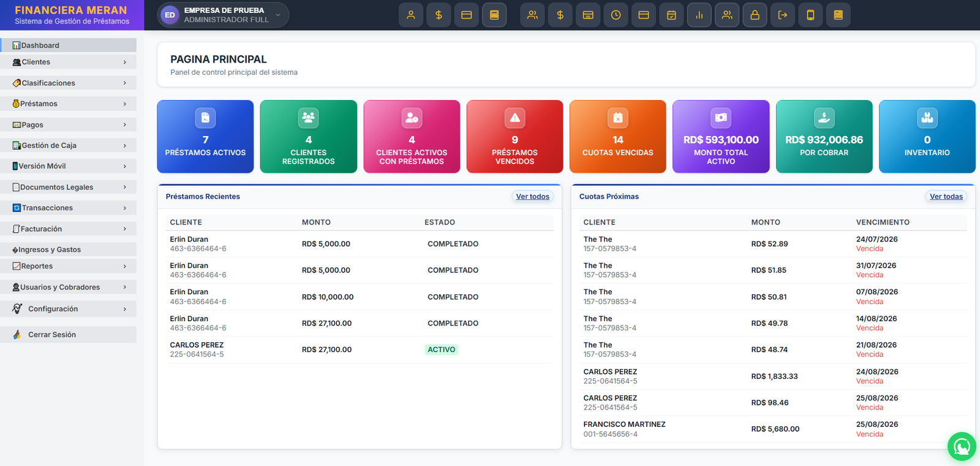Select Dashboard in the sidebar
This screenshot has height=466, width=980.
click(x=68, y=45)
